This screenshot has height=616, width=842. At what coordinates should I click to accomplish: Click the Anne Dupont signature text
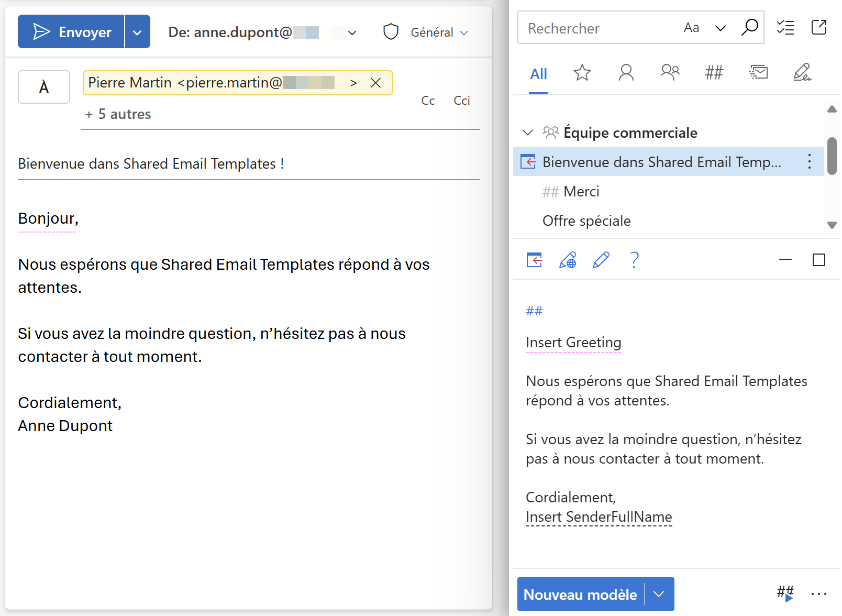click(65, 426)
